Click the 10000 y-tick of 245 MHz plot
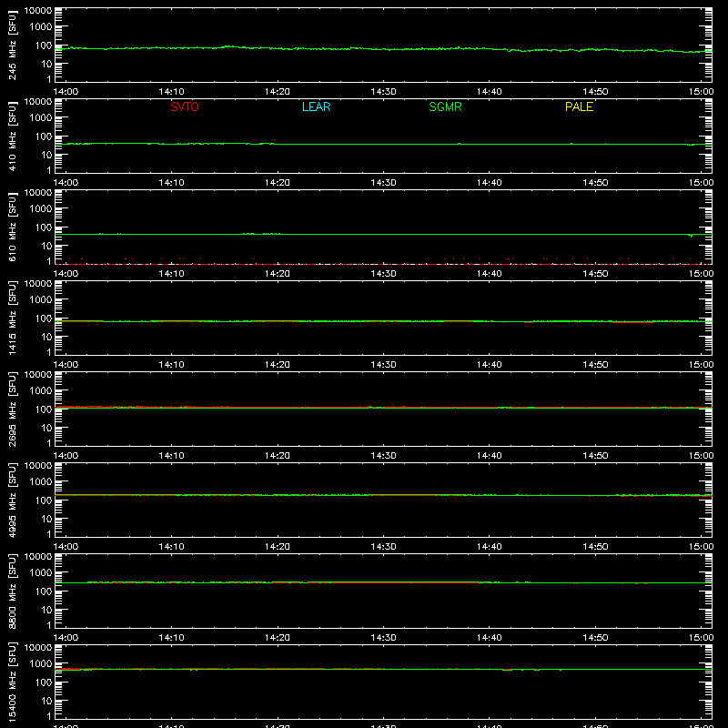 point(38,11)
